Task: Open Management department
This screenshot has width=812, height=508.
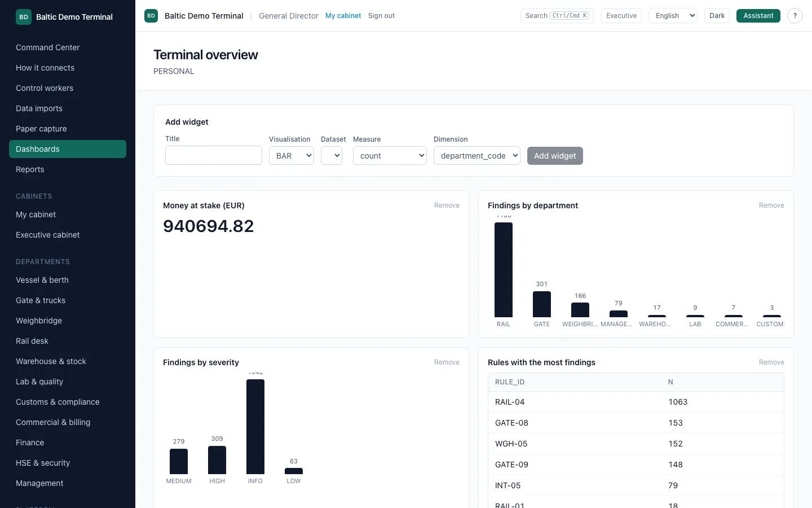Action: point(68,483)
